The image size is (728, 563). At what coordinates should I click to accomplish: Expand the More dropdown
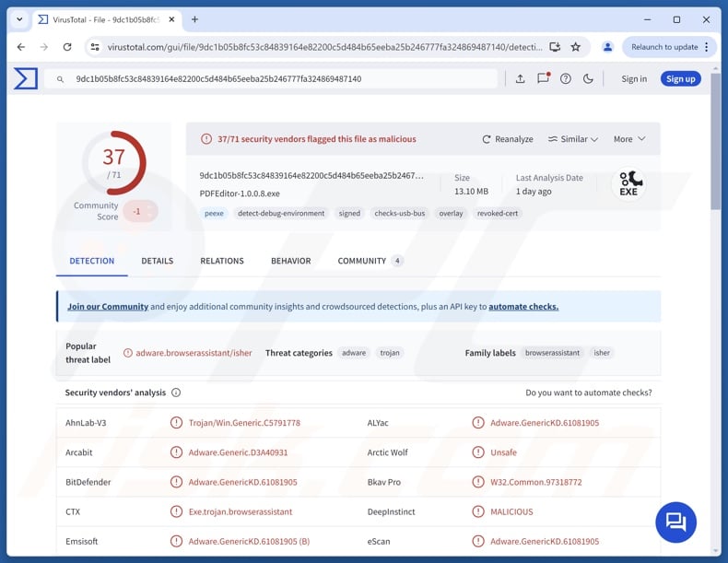(x=629, y=139)
